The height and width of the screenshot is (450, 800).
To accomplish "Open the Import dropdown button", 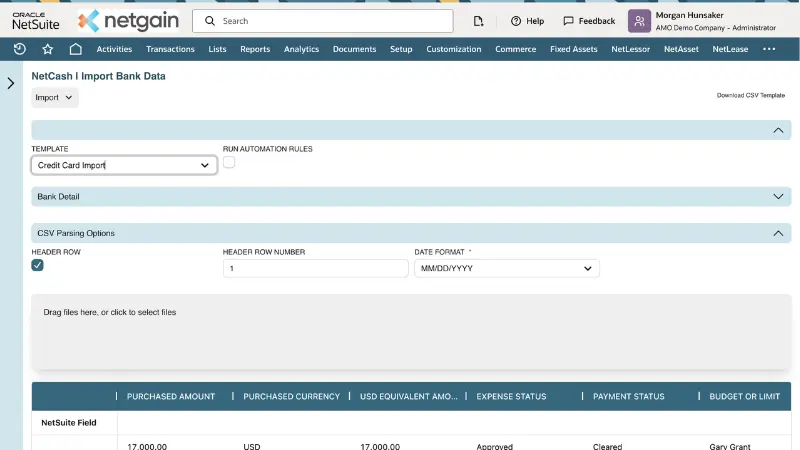I will [x=55, y=97].
